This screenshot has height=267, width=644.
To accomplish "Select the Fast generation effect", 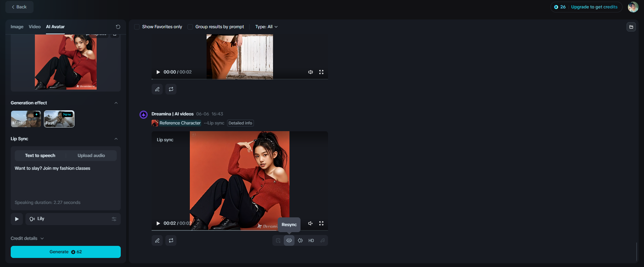I will (x=59, y=119).
